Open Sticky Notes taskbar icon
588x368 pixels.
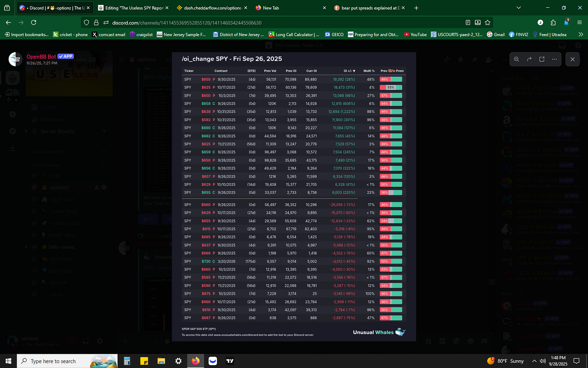tap(144, 361)
